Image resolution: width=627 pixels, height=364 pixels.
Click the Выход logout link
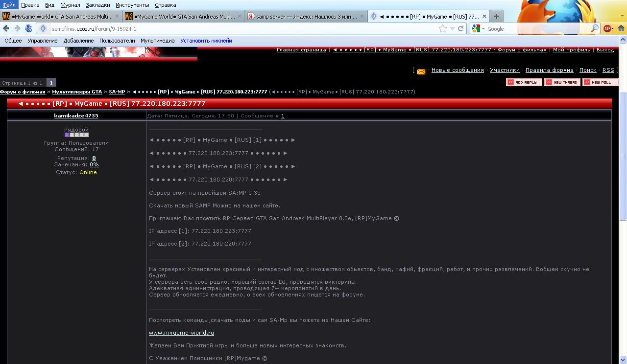(605, 50)
